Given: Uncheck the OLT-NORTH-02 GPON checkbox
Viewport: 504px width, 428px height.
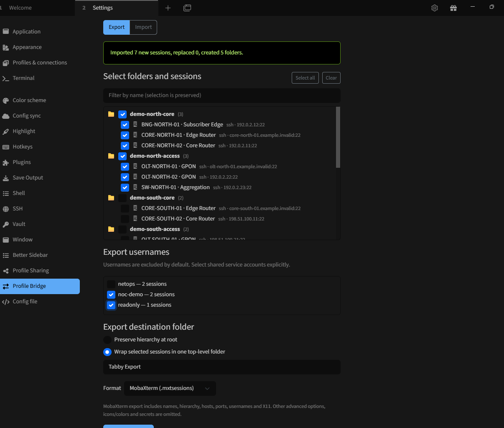Looking at the screenshot, I should point(125,177).
